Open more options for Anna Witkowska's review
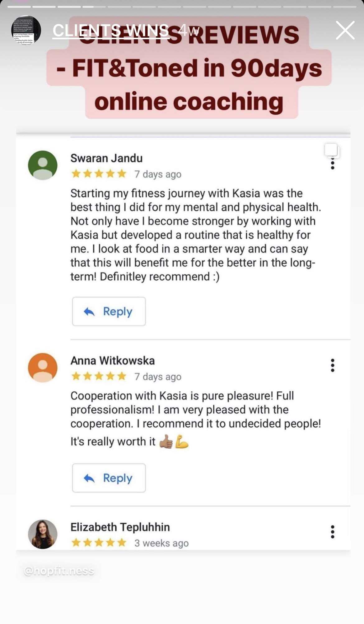This screenshot has width=364, height=624. pyautogui.click(x=333, y=365)
